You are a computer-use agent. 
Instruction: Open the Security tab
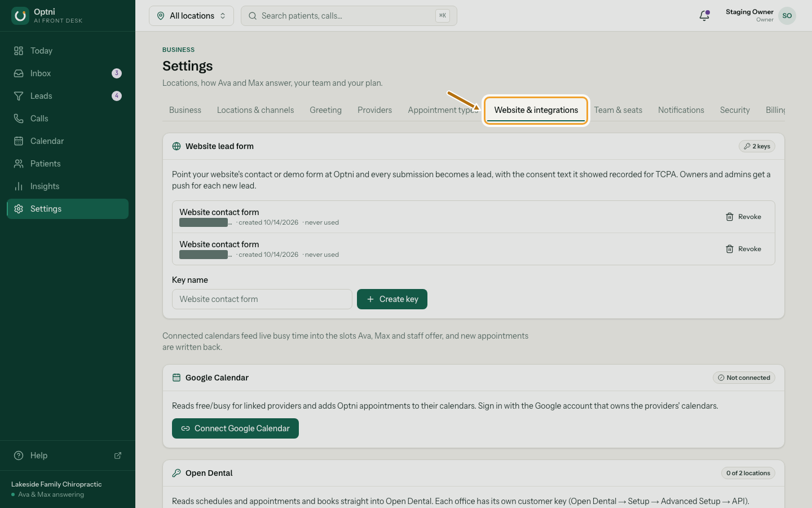[x=735, y=110]
